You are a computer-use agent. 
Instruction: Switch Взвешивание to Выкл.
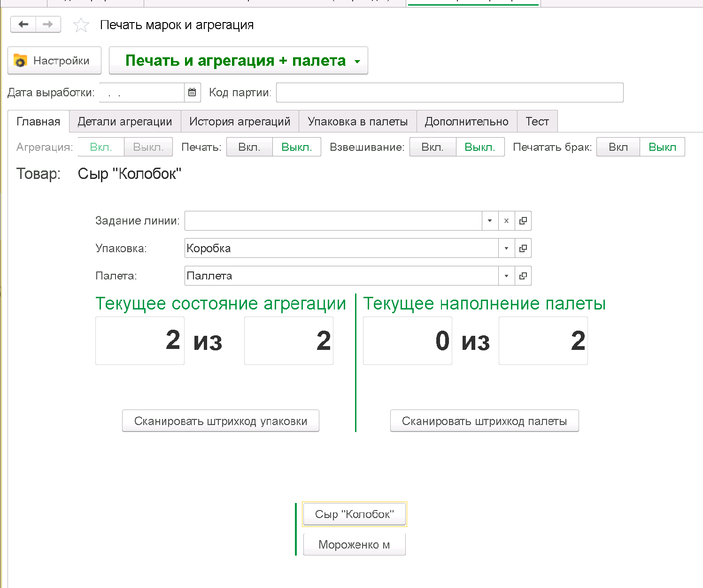pos(479,147)
